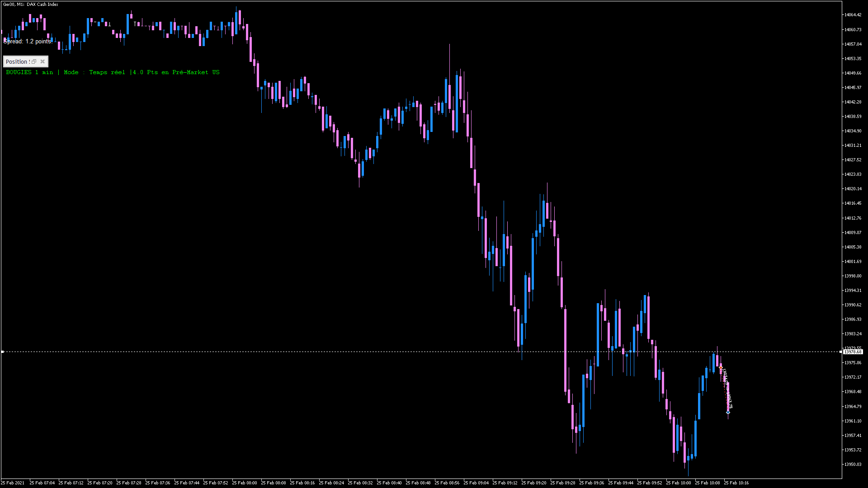Image resolution: width=868 pixels, height=488 pixels.
Task: Click the blue exit arrow marker
Action: click(x=728, y=412)
